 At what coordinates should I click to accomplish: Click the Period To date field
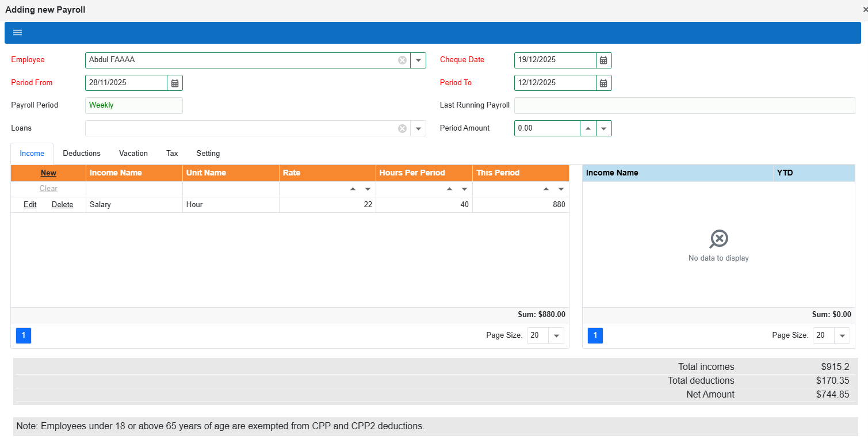click(555, 83)
